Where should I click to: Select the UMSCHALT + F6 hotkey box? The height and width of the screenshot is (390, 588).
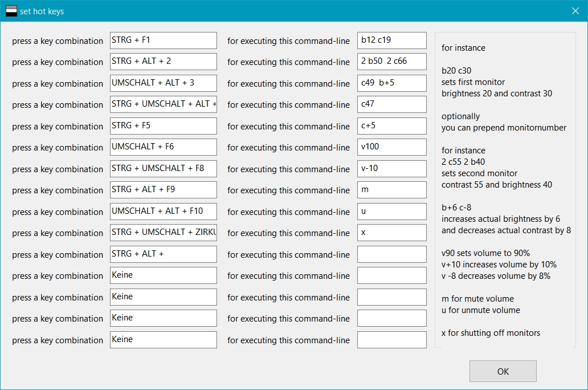[x=163, y=147]
